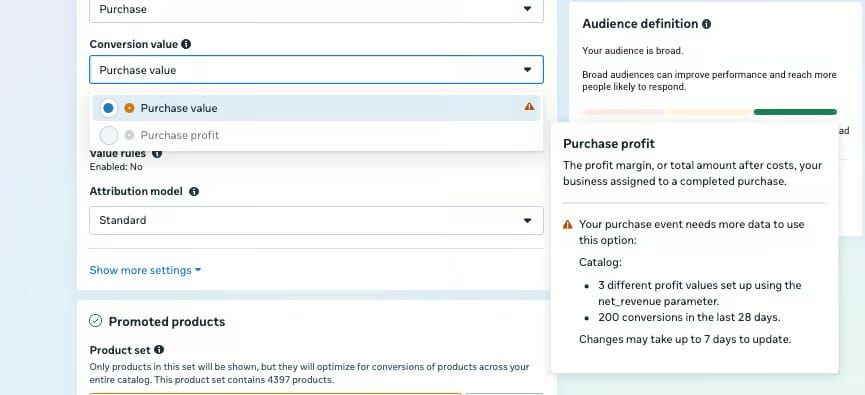Viewport: 865px width, 395px height.
Task: Click '200 conversions in the last 28 days' text
Action: [x=689, y=318]
